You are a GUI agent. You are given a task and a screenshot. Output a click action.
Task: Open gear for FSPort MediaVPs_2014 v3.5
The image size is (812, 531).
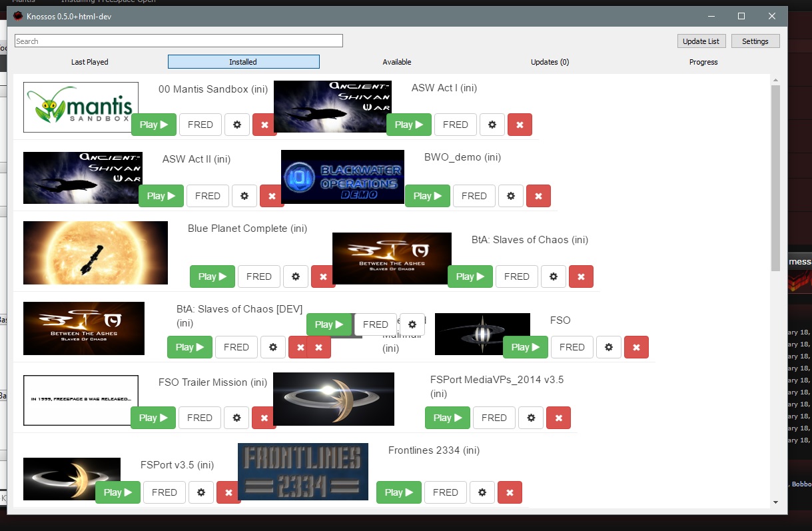531,418
